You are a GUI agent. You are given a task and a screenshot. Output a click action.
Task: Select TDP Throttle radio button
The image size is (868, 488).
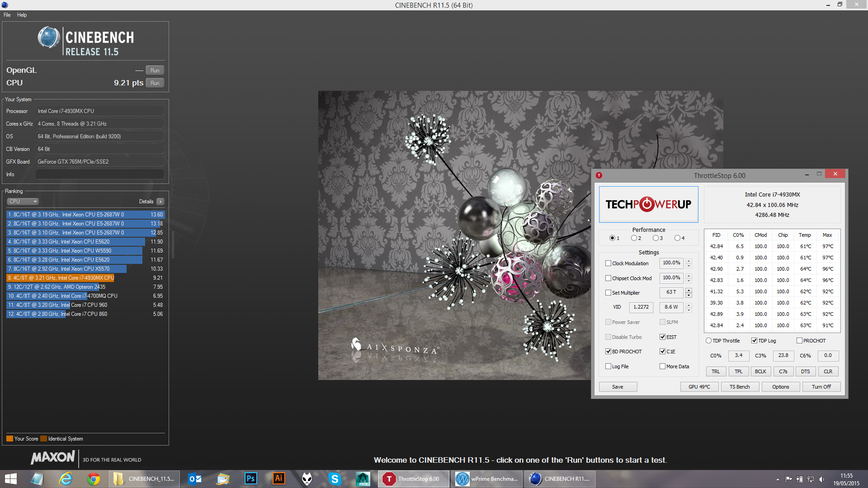(708, 341)
